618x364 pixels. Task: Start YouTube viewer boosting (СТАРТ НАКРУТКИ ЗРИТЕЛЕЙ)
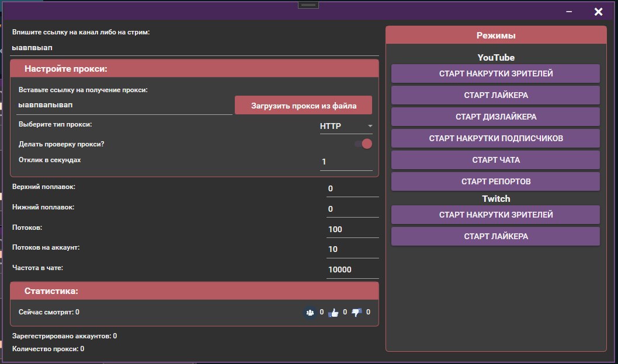[495, 73]
